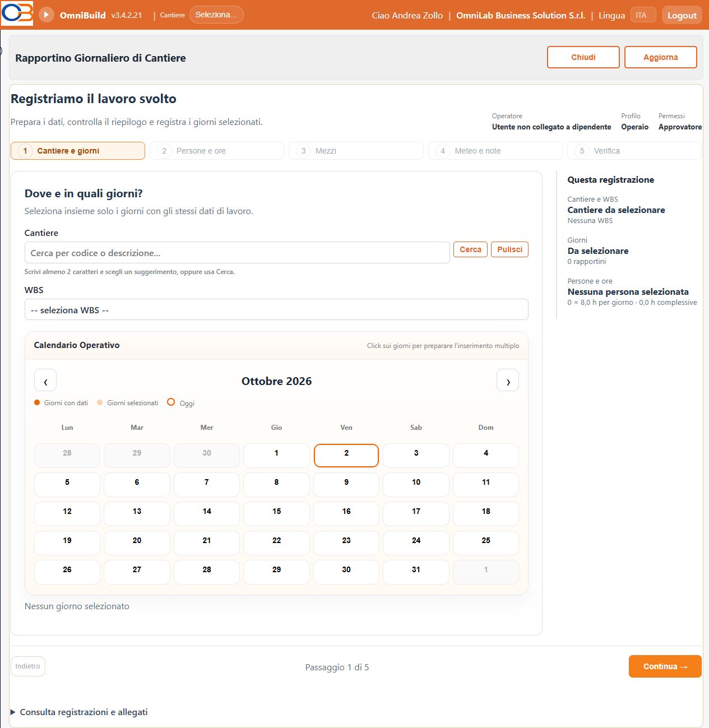Click the 'Continua →' button
Image resolution: width=709 pixels, height=728 pixels.
(x=665, y=666)
